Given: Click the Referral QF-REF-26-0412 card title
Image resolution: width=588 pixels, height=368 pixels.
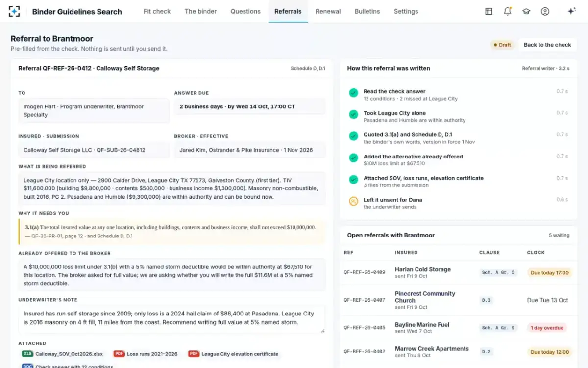Looking at the screenshot, I should point(89,68).
